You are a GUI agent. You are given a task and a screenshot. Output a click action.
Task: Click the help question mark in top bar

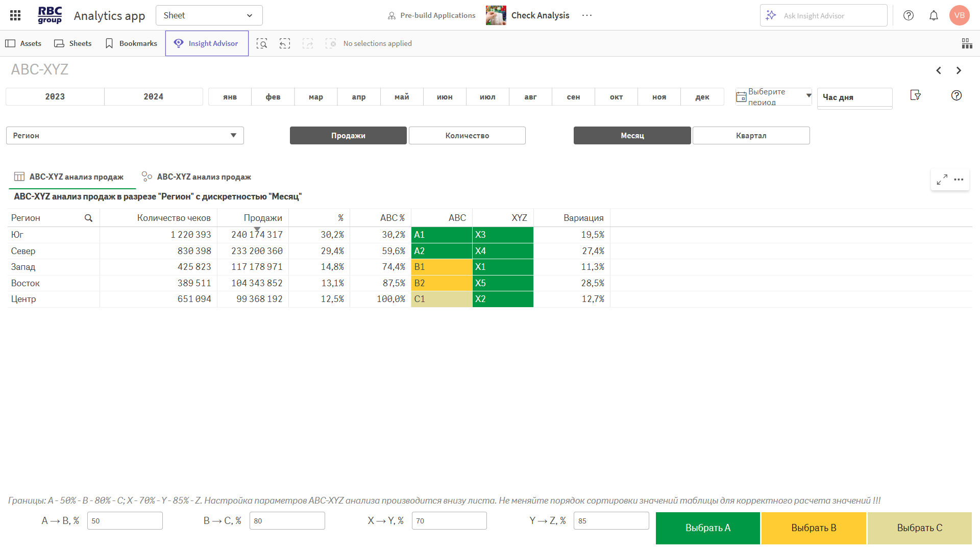(x=909, y=15)
